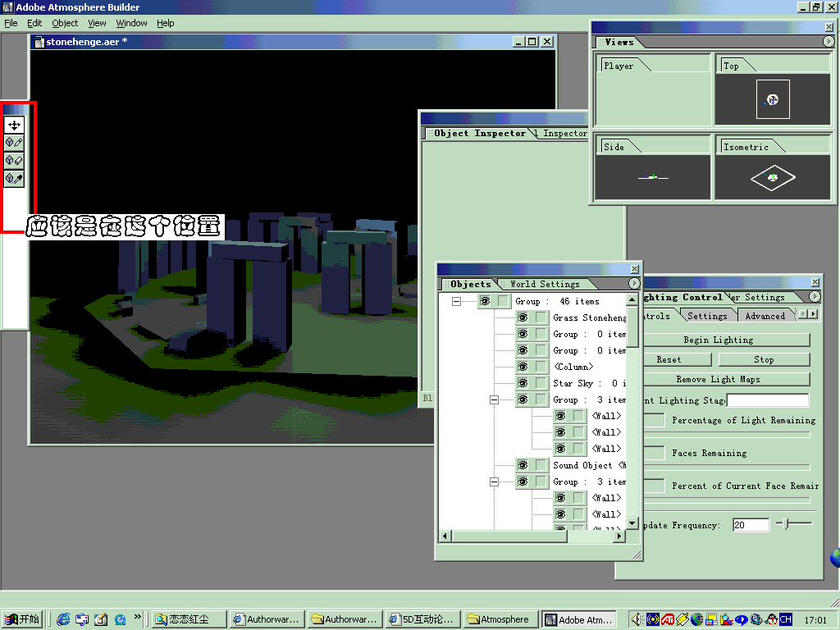
Task: Open the Lighting Control panel flyout arrow
Action: (815, 296)
